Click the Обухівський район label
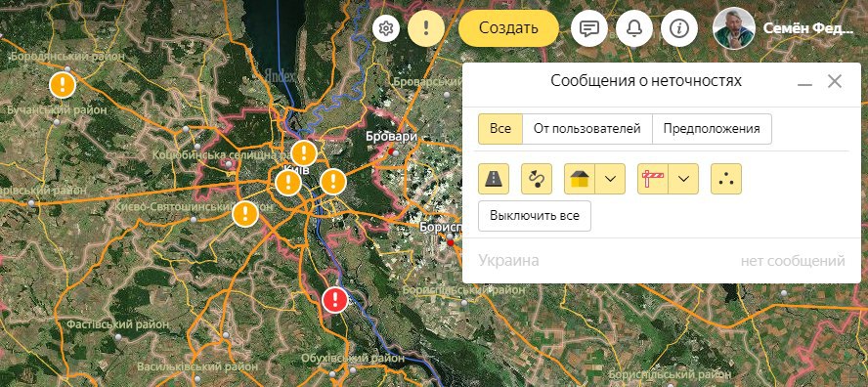Viewport: 868px width, 387px height. point(353,359)
